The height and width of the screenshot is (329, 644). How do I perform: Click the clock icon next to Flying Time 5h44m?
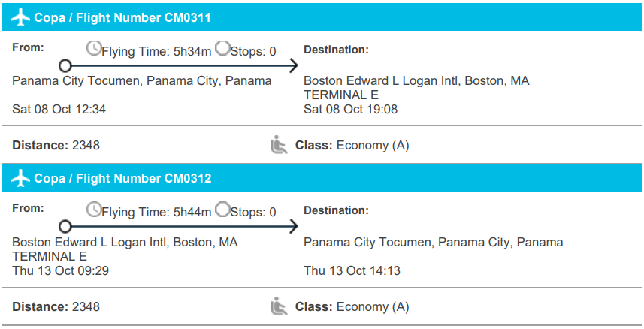coord(94,210)
